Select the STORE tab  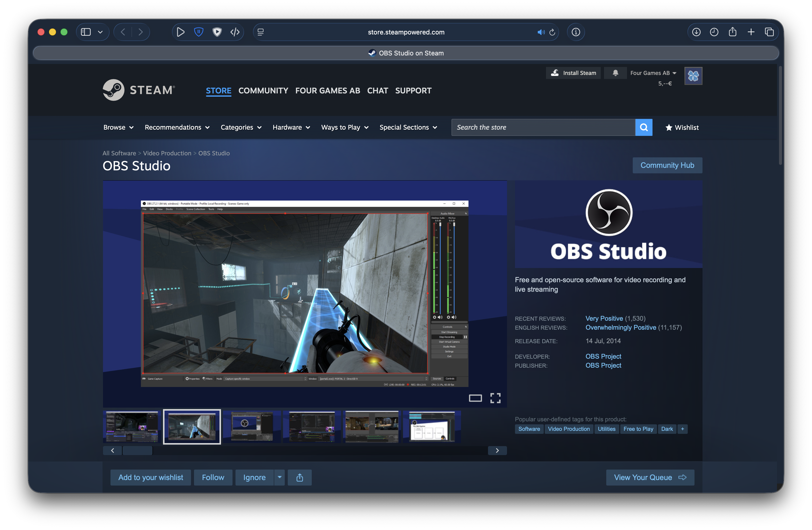click(219, 91)
